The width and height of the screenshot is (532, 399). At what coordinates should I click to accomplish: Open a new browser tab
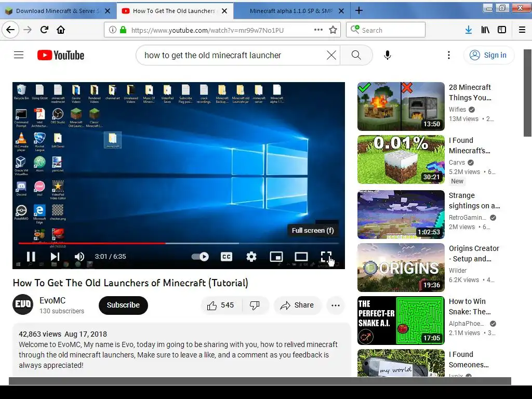[x=359, y=11]
